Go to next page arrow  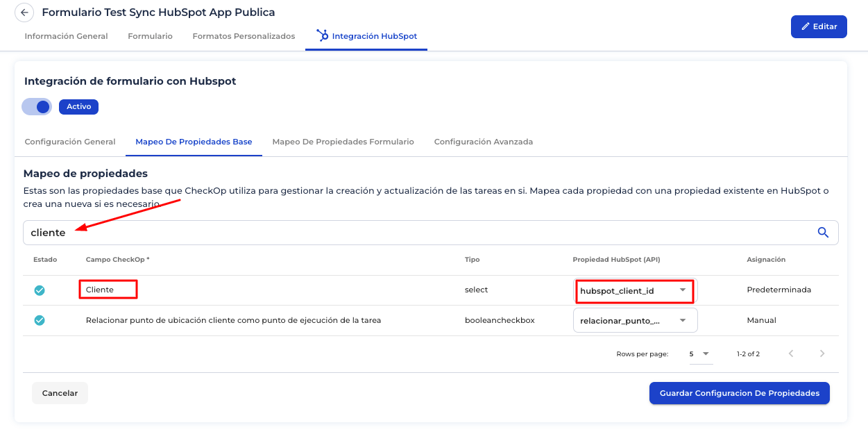(822, 353)
